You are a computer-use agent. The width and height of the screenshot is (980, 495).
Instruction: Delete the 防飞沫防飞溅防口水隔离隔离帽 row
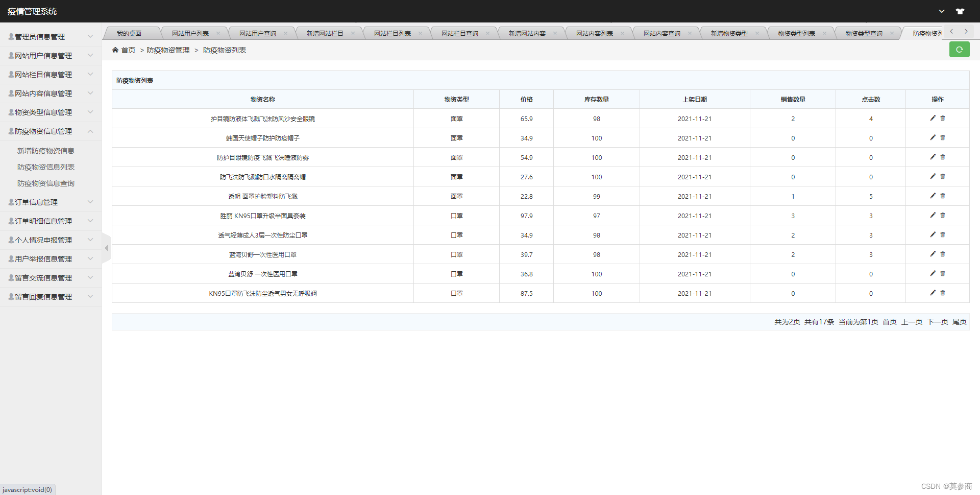(x=943, y=176)
